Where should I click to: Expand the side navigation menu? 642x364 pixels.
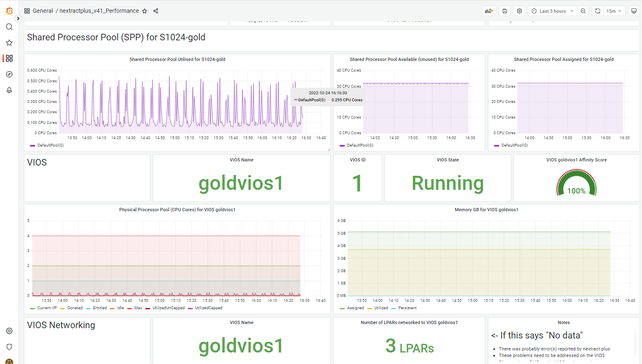[x=18, y=19]
